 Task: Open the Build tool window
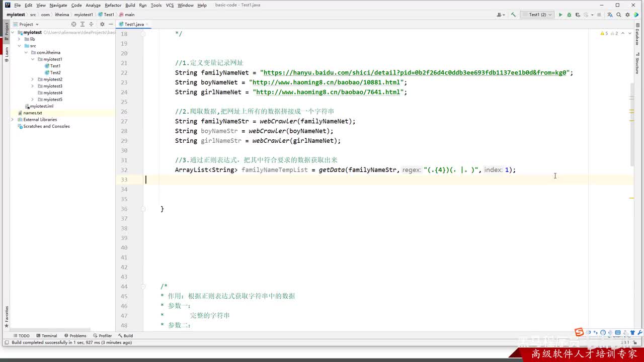click(x=126, y=336)
